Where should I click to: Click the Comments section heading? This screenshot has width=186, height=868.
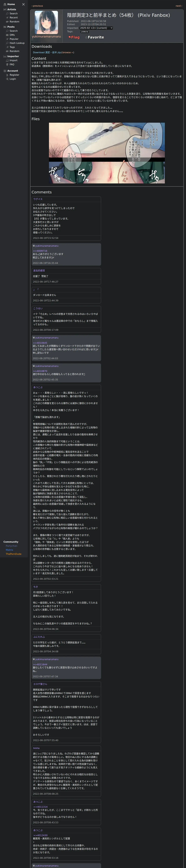coord(42,192)
